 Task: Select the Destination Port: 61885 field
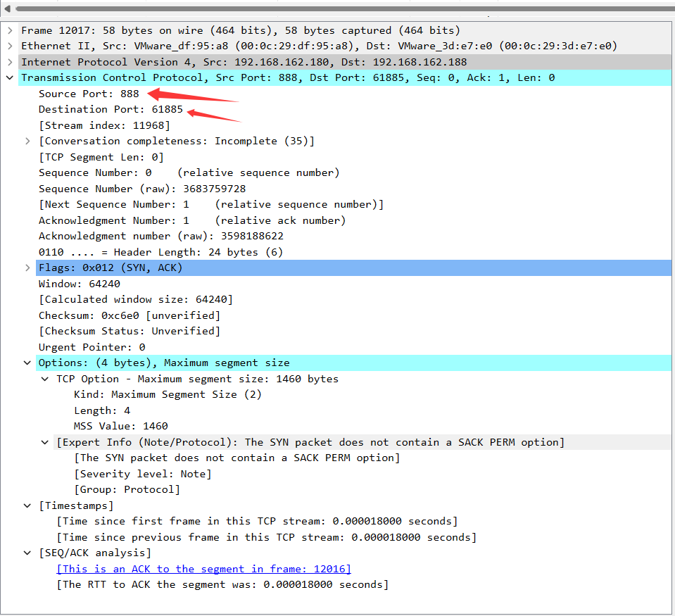point(111,109)
